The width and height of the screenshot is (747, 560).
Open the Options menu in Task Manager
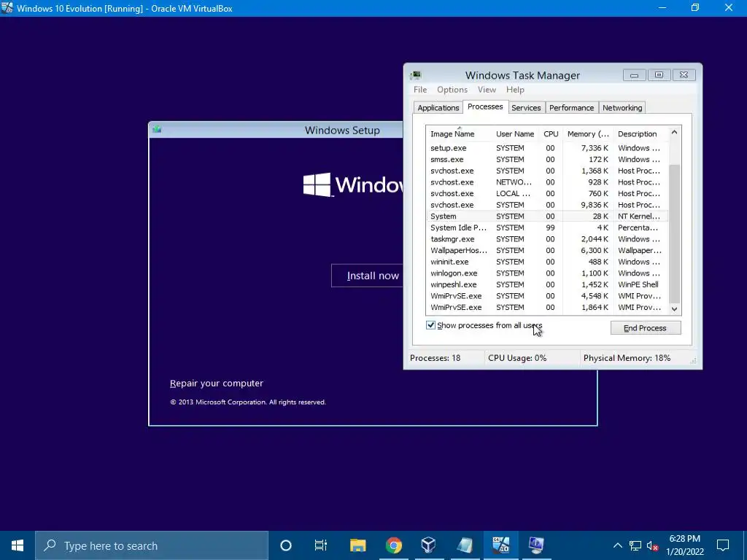pyautogui.click(x=452, y=90)
